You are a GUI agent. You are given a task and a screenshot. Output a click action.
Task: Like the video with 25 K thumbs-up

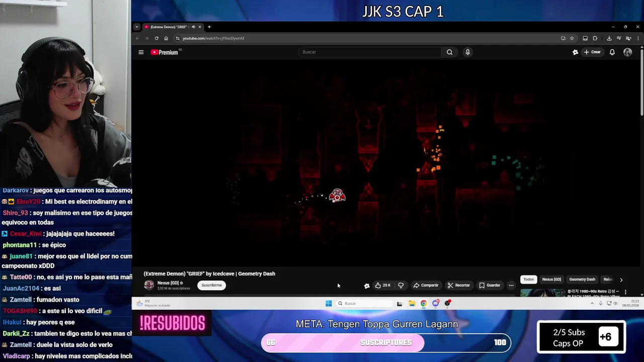pos(383,285)
